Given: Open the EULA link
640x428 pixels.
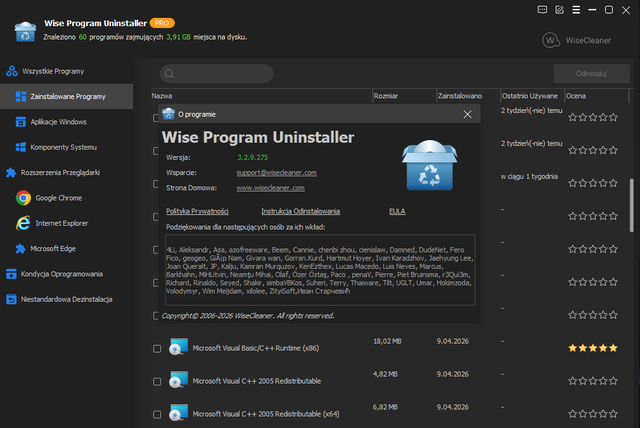Looking at the screenshot, I should (x=397, y=211).
